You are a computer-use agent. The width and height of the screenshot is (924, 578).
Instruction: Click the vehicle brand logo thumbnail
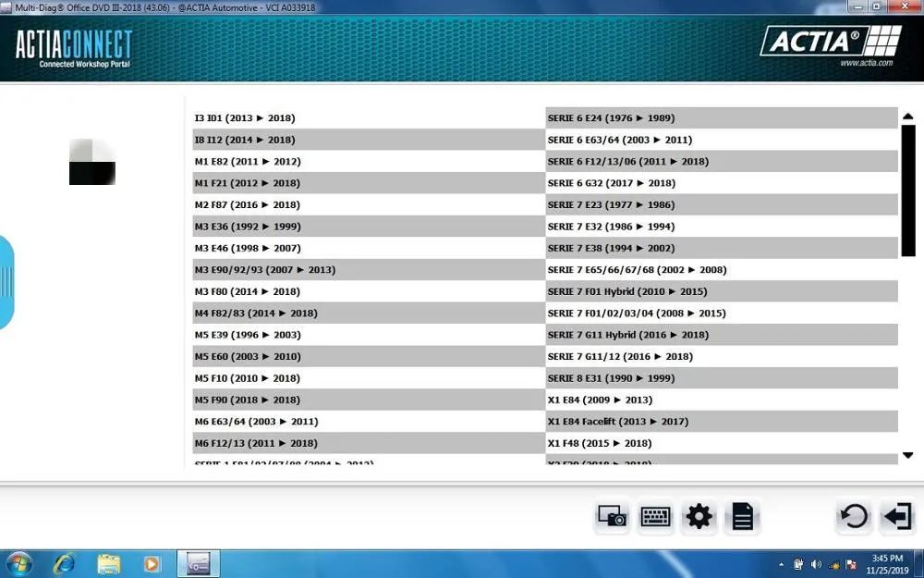click(91, 162)
